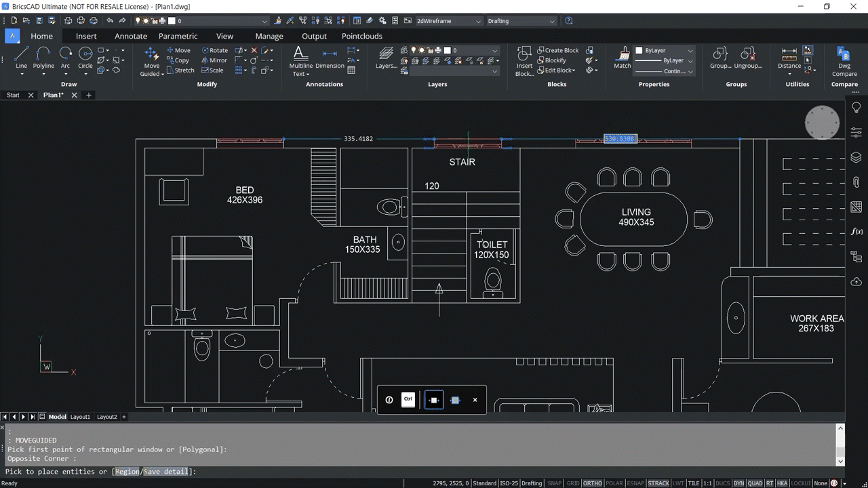
Task: Open the ByLayer color dropdown
Action: pos(689,50)
